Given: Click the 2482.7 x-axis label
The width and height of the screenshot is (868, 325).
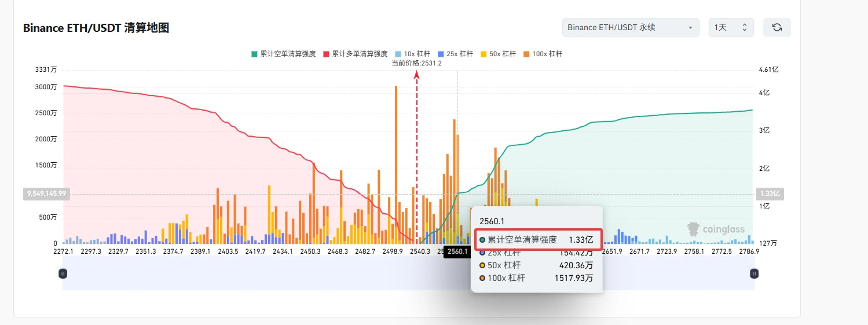Looking at the screenshot, I should click(x=365, y=251).
